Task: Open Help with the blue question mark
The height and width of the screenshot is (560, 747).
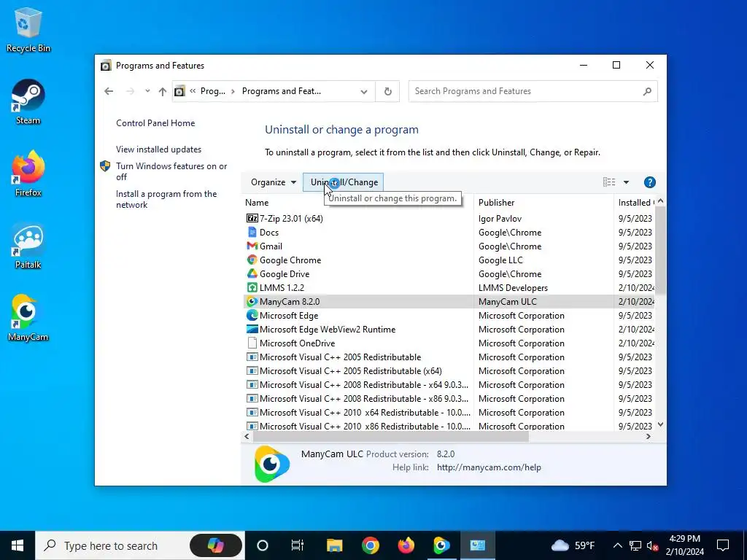Action: pyautogui.click(x=649, y=182)
